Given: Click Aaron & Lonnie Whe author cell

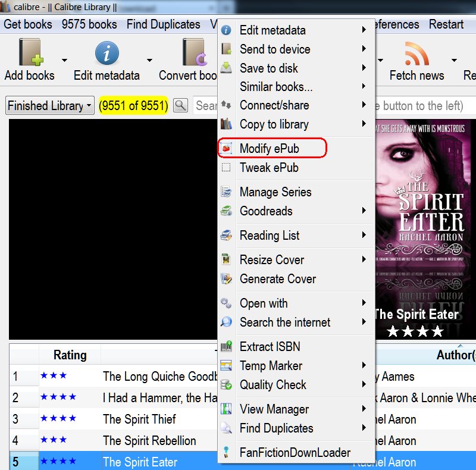Looking at the screenshot, I should pyautogui.click(x=425, y=398).
